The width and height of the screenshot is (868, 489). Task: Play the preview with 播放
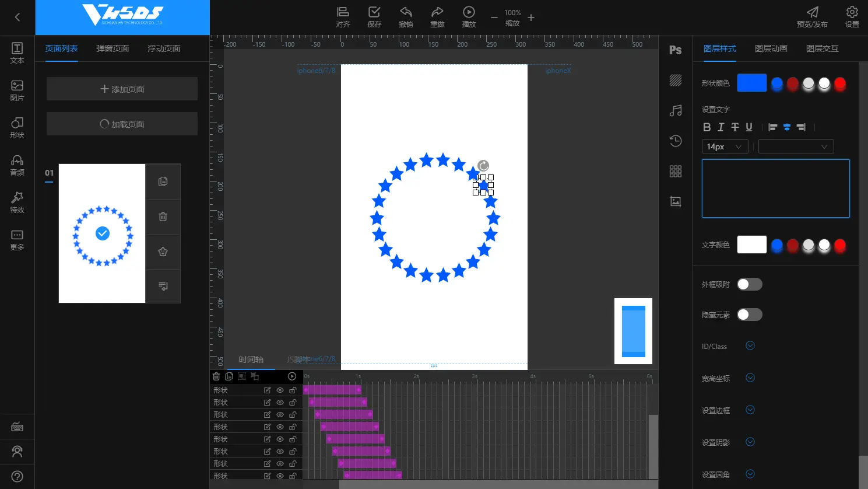[x=469, y=18]
